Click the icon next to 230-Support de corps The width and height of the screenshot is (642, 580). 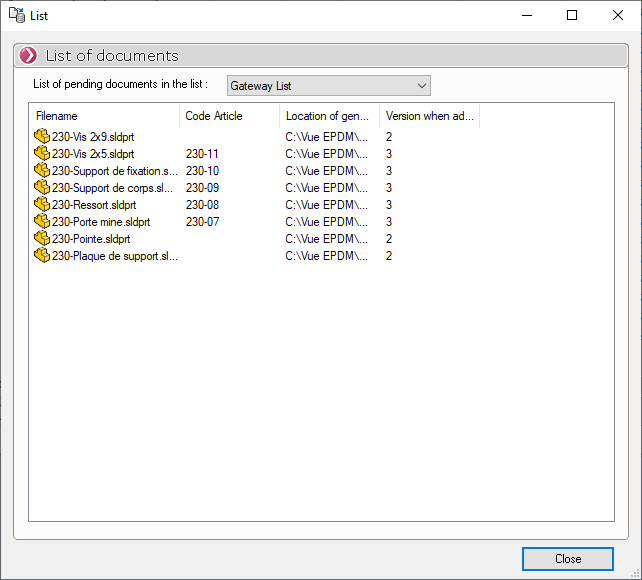pyautogui.click(x=41, y=187)
